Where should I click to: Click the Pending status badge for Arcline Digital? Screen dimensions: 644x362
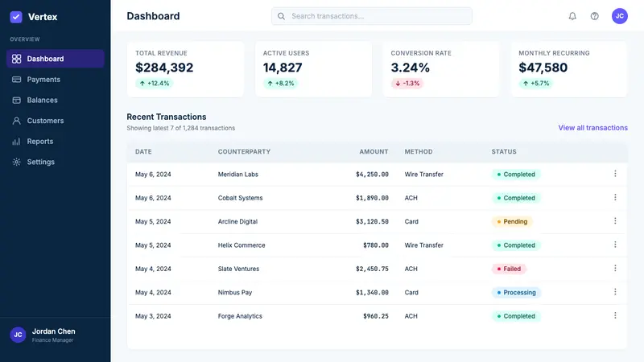(x=512, y=222)
